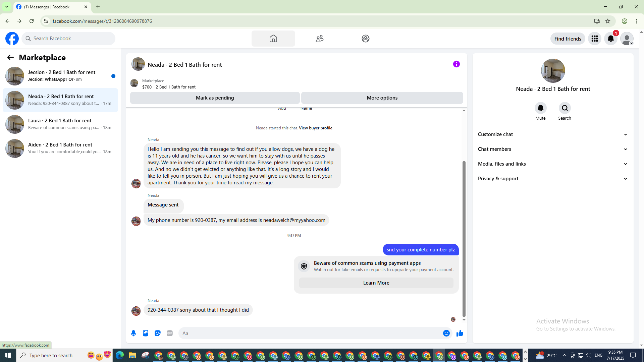Click the Find friends button

[568, 39]
